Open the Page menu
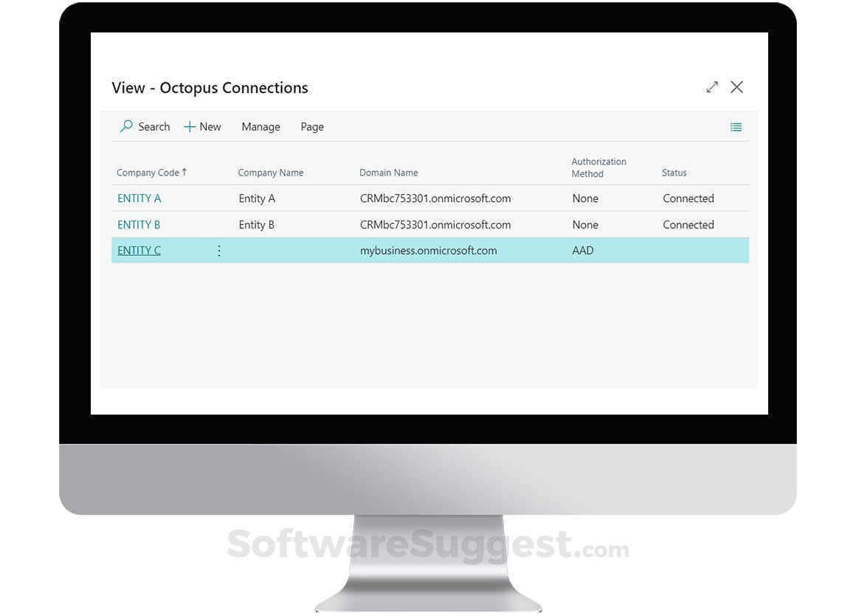Image resolution: width=856 pixels, height=616 pixels. tap(311, 126)
